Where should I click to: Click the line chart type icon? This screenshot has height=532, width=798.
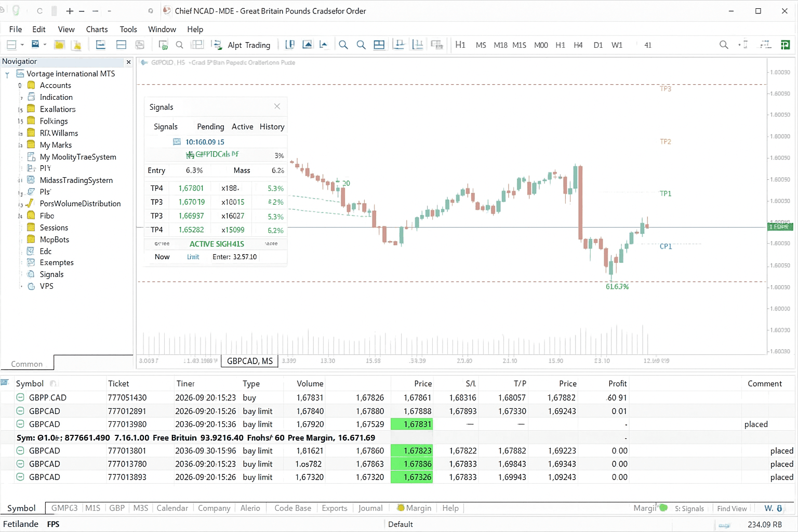(x=324, y=45)
